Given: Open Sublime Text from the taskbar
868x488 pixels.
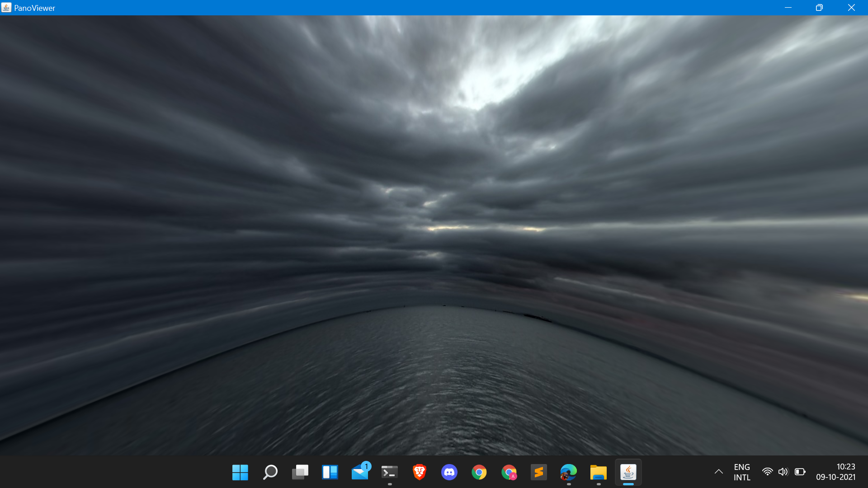Looking at the screenshot, I should [x=539, y=472].
